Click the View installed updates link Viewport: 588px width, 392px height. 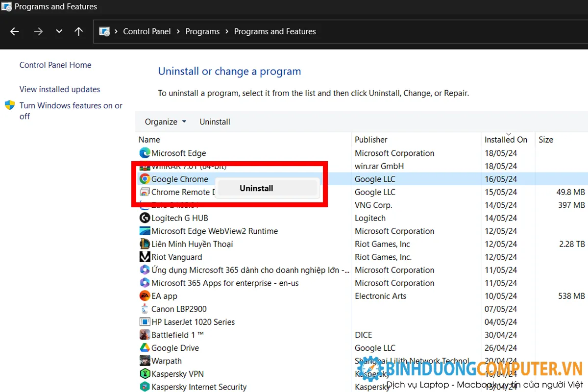[59, 89]
